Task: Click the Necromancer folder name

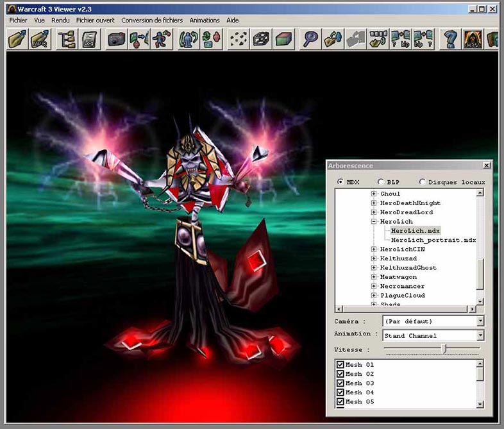Action: pos(403,286)
